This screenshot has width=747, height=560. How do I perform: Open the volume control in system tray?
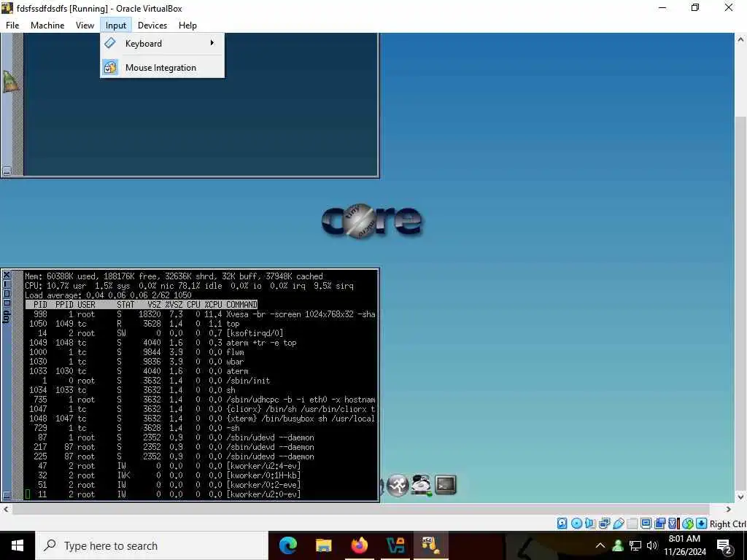(x=652, y=545)
